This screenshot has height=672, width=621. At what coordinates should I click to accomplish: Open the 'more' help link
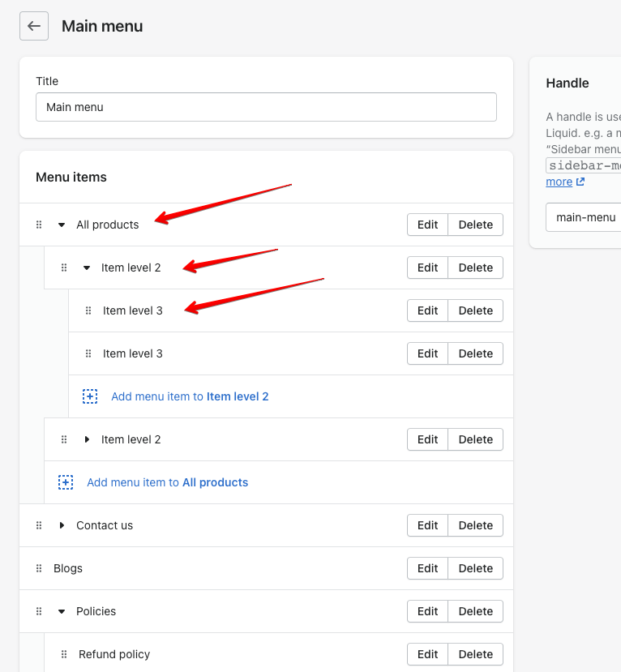[559, 182]
